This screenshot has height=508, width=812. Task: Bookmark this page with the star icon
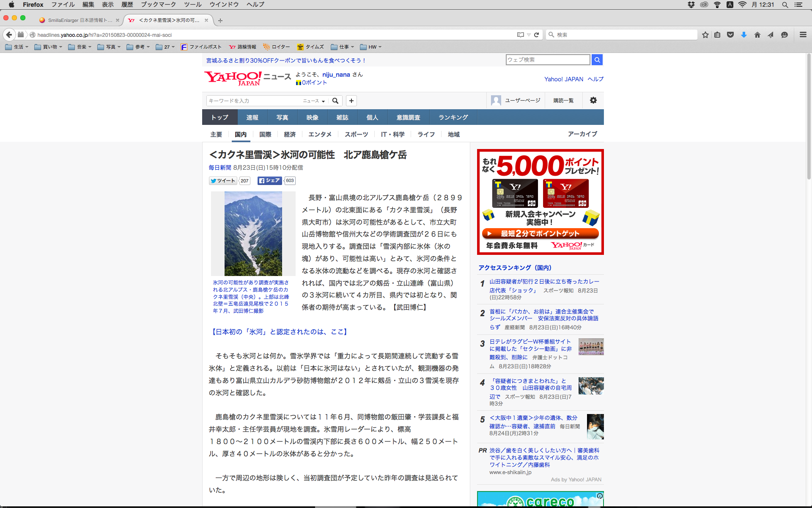point(705,35)
